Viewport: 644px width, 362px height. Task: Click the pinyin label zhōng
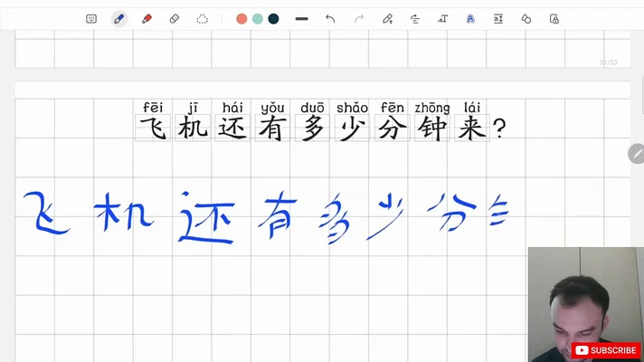tap(432, 108)
